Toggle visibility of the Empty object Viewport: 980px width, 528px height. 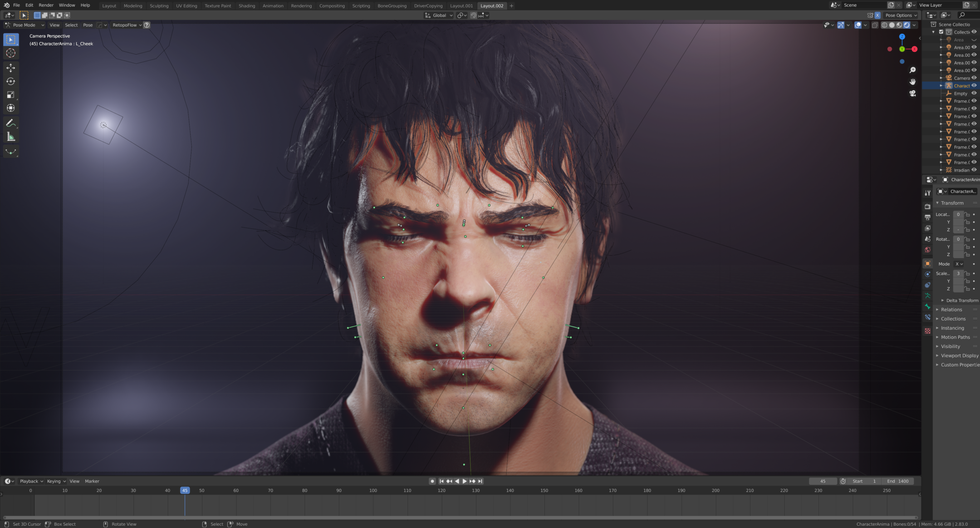click(x=975, y=93)
